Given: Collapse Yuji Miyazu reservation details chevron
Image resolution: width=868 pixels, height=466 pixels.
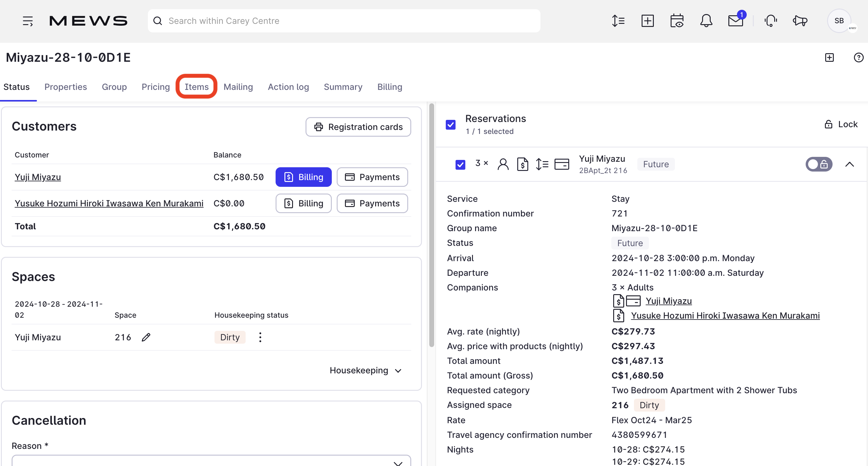Looking at the screenshot, I should coord(849,164).
